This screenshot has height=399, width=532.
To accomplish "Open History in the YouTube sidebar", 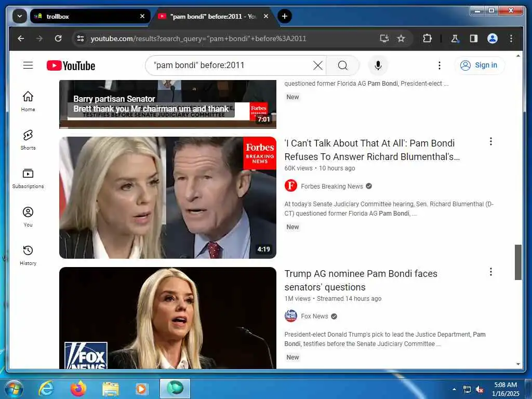I will point(28,255).
